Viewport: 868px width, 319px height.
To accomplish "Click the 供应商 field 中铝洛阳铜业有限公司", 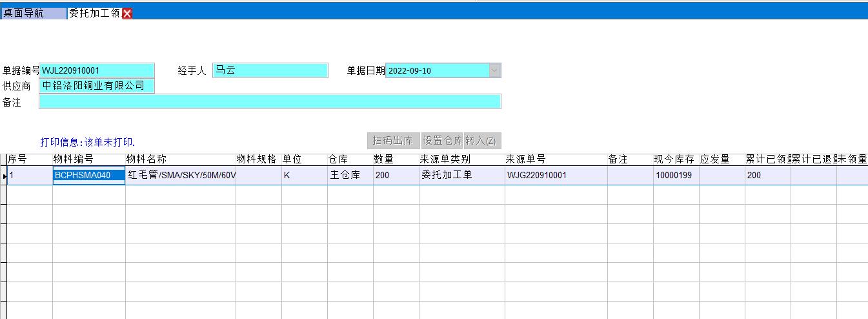I will (97, 86).
